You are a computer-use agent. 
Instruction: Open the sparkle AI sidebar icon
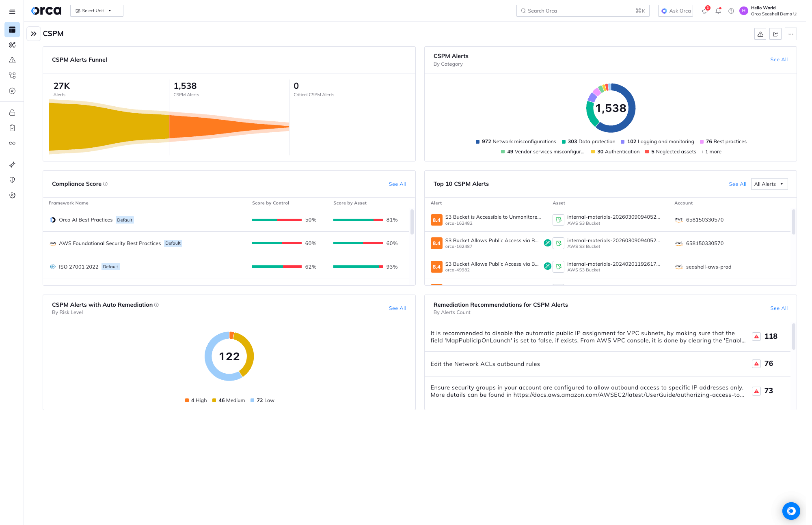coord(12,165)
